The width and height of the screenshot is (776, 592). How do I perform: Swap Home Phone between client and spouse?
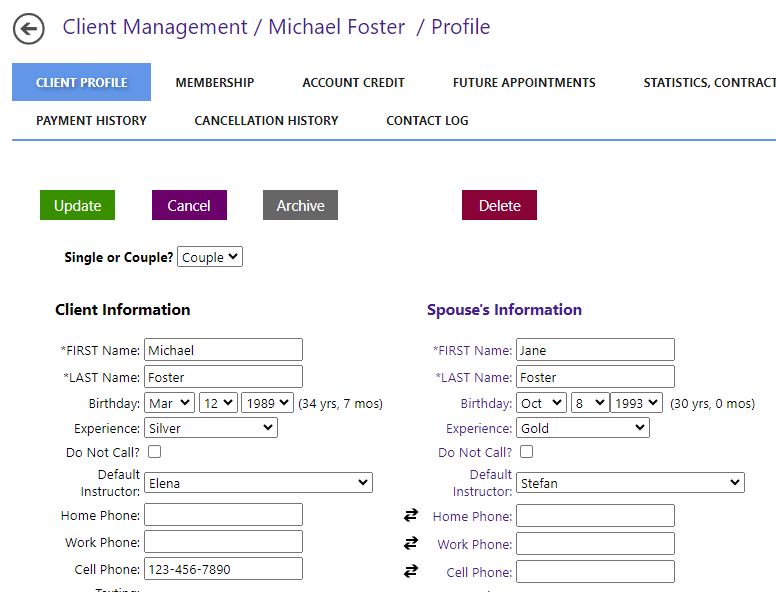(x=410, y=516)
